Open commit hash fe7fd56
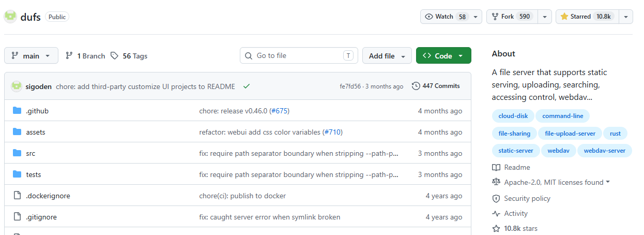This screenshot has height=235, width=644. [350, 86]
